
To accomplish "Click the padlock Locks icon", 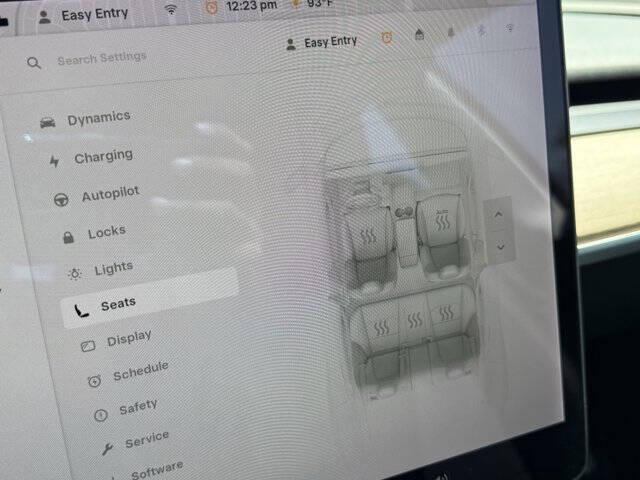I will tap(69, 237).
